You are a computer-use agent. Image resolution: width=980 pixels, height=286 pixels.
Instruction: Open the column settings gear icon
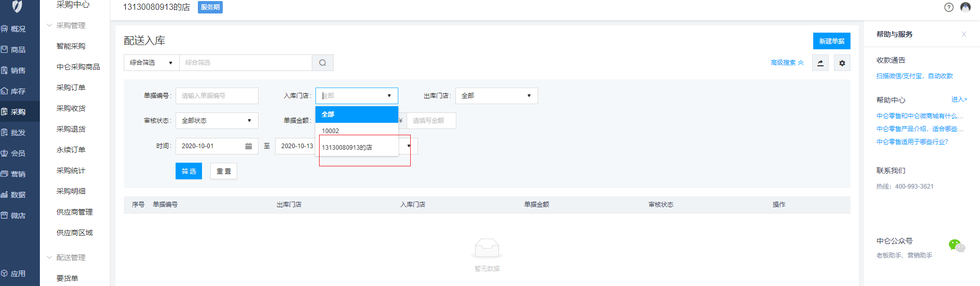coord(842,63)
